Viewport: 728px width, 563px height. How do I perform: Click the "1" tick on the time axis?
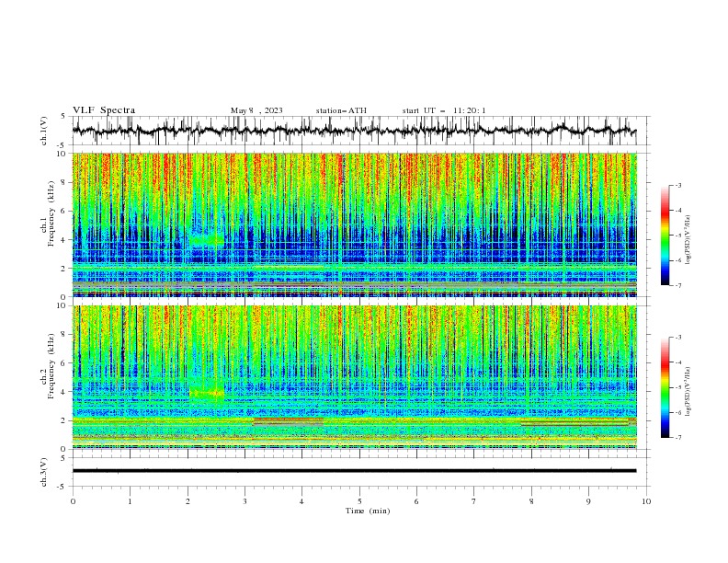130,501
